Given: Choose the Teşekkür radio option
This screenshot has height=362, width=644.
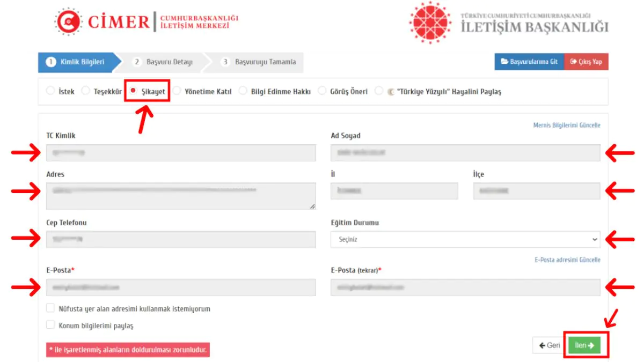Looking at the screenshot, I should coord(85,91).
